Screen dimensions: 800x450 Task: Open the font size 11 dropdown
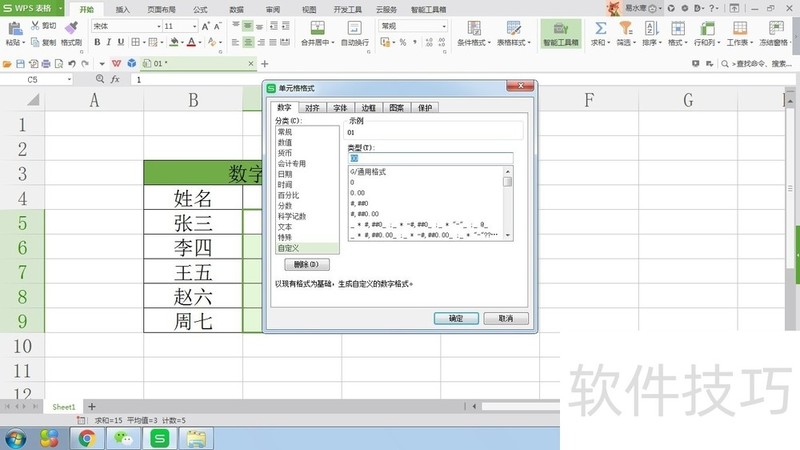194,26
